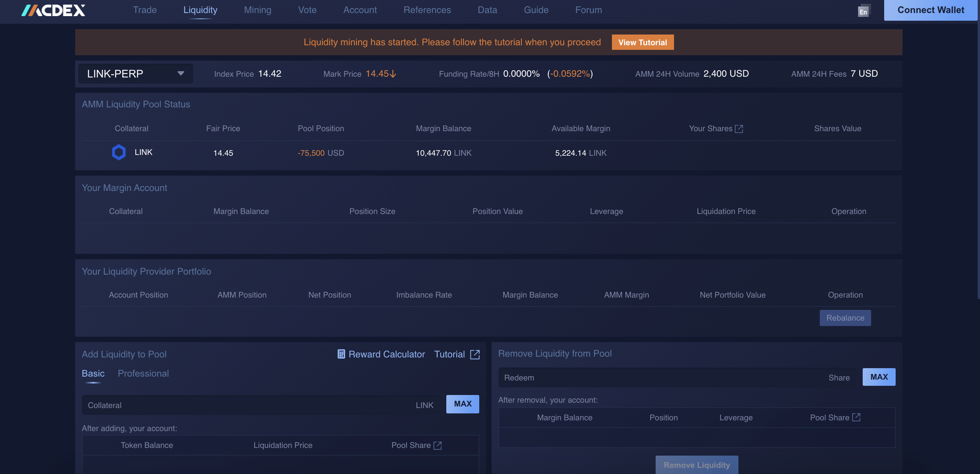980x474 pixels.
Task: Open Pool Share link icon in Add Liquidity
Action: 437,445
